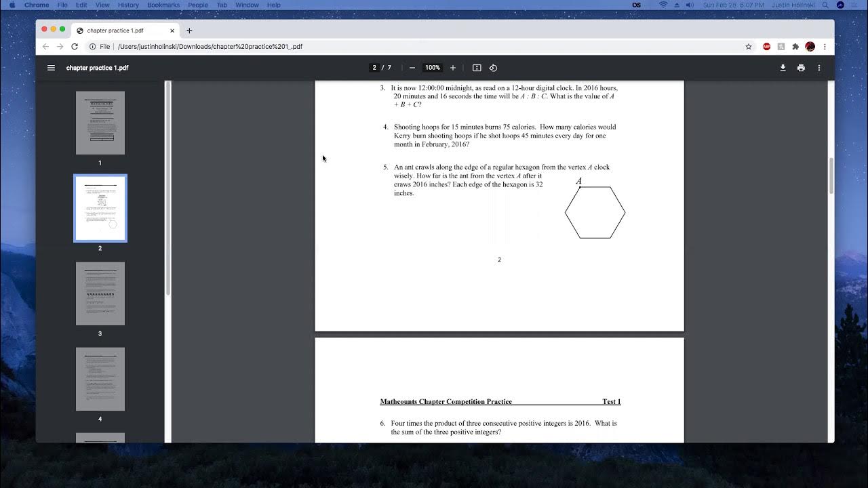The height and width of the screenshot is (488, 868).
Task: Download the PDF file
Action: [x=783, y=68]
